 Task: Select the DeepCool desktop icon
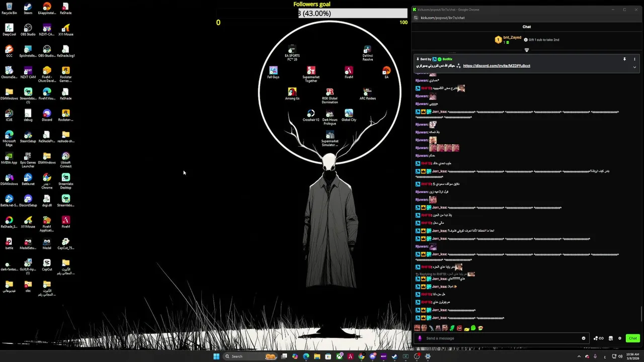pyautogui.click(x=9, y=30)
